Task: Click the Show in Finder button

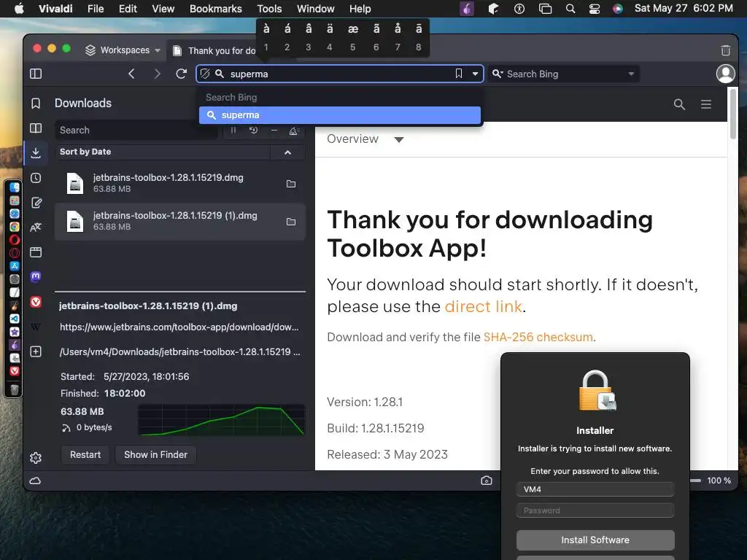Action: [156, 455]
